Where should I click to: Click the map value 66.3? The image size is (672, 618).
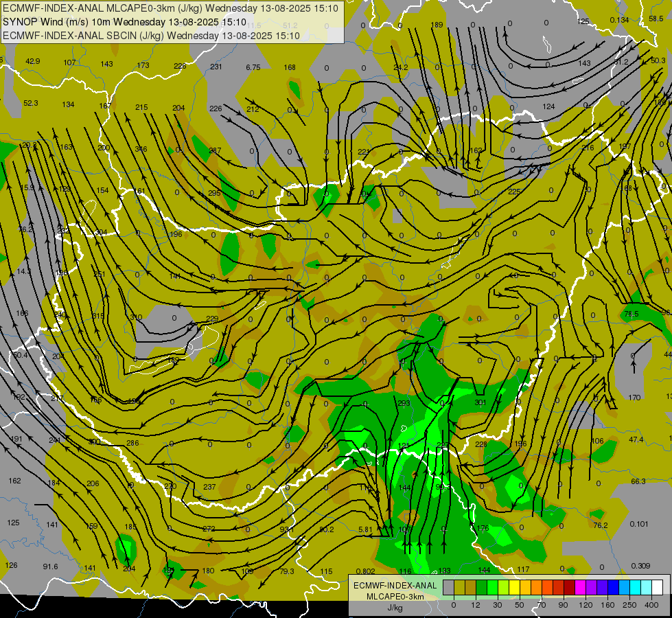pos(638,481)
